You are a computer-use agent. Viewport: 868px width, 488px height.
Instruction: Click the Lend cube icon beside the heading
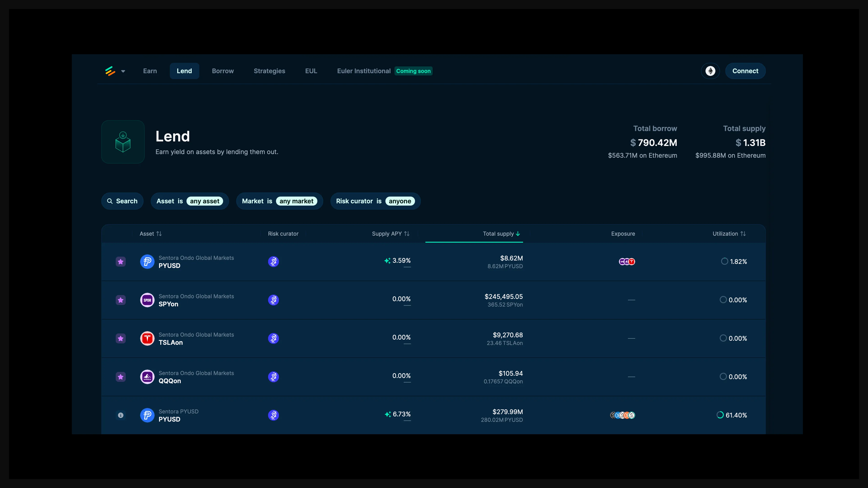coord(123,142)
